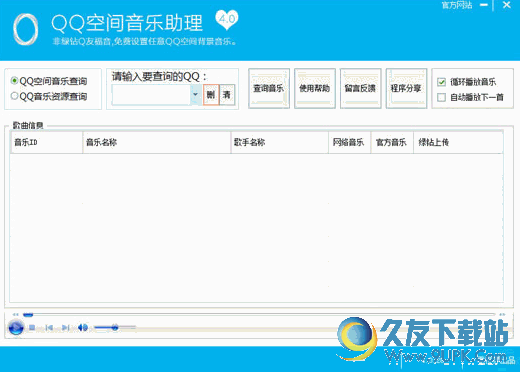Screen dimensions: 520x372
Task: Click the QQ number input field
Action: (151, 95)
